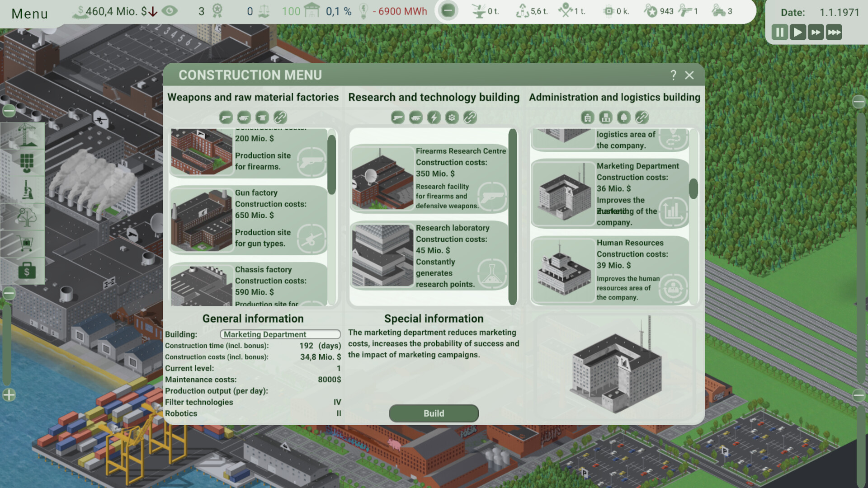
Task: Toggle the eye visibility icon near funds
Action: coord(170,11)
